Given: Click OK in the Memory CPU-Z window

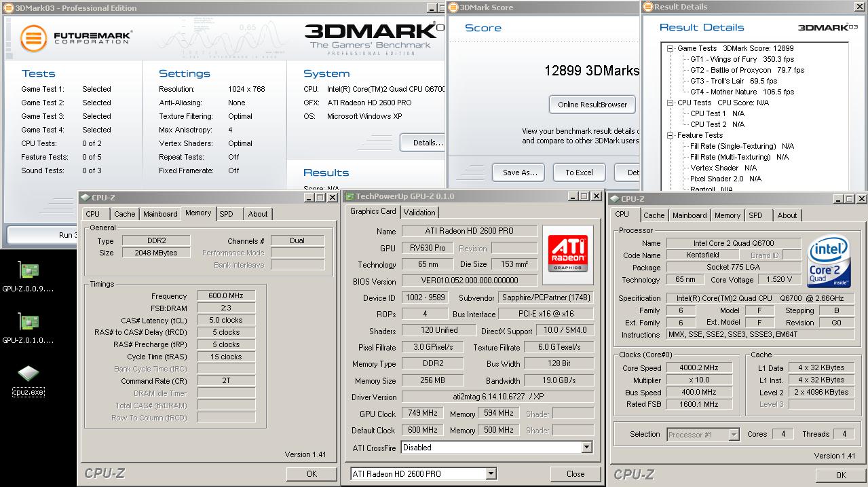Looking at the screenshot, I should [x=312, y=473].
